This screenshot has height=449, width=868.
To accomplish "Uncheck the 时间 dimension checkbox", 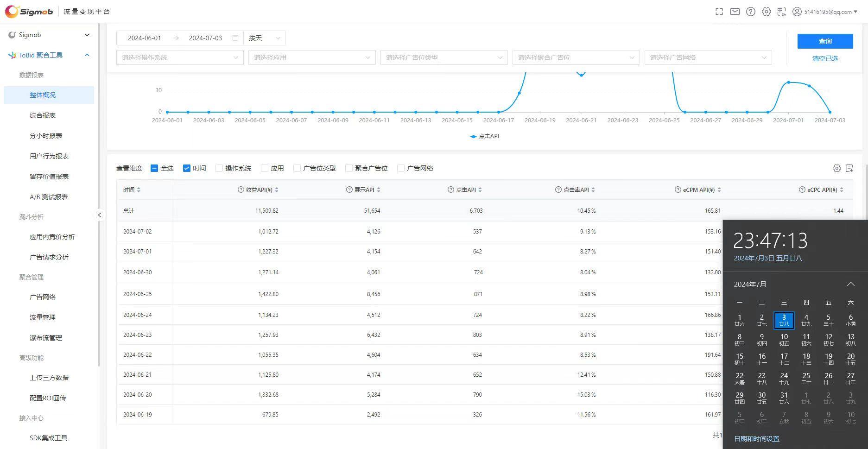I will 187,168.
